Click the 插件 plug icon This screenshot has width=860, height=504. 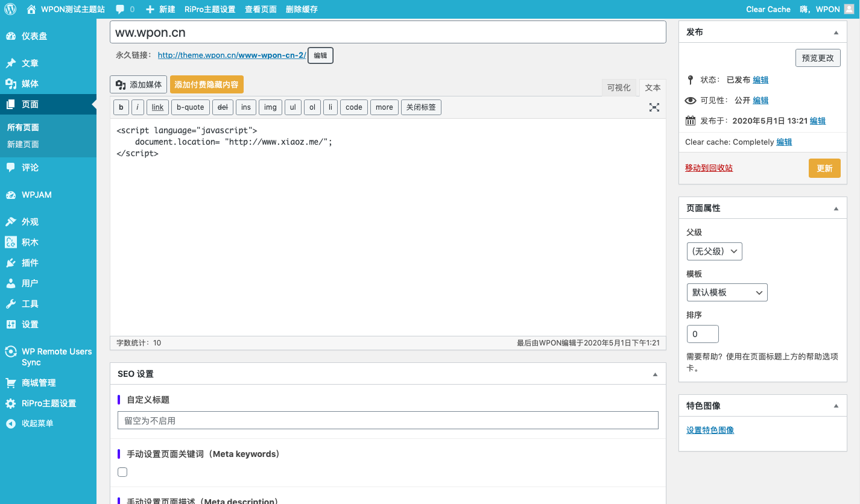[x=11, y=263]
